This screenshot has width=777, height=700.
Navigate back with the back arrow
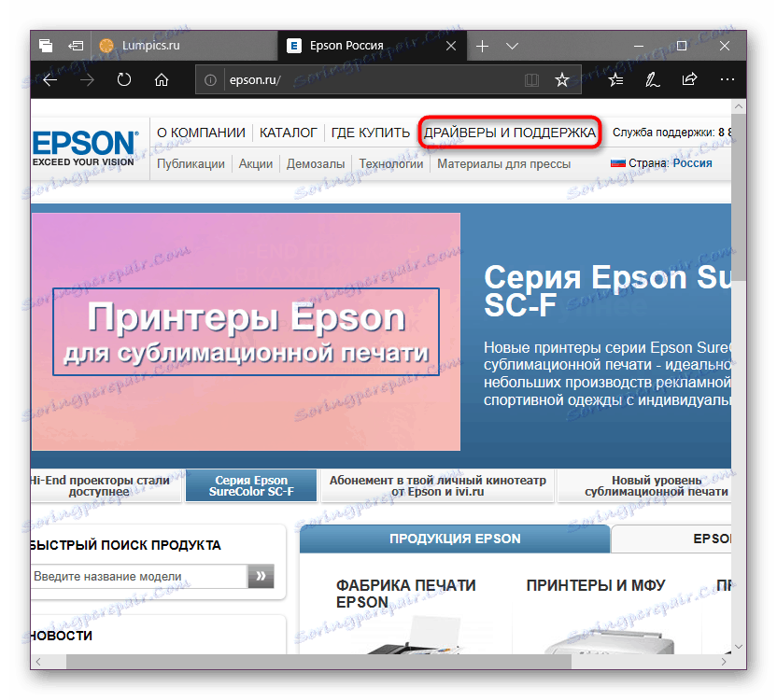point(49,79)
